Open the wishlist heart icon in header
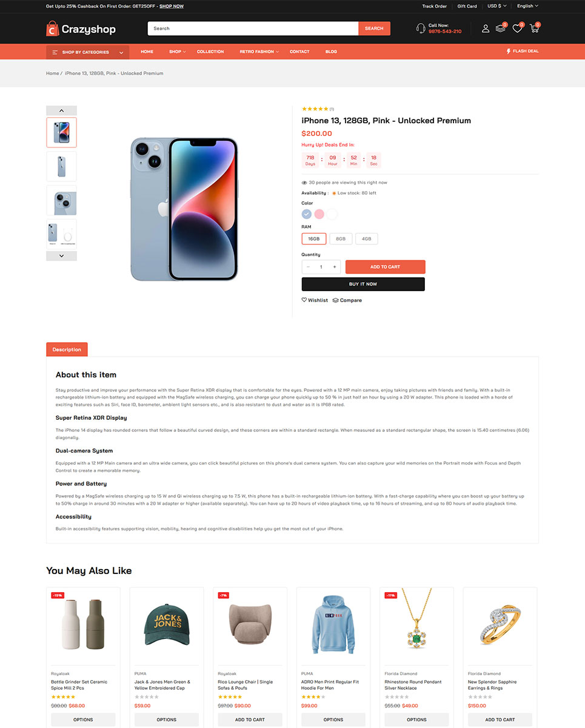This screenshot has width=585, height=728. [517, 29]
